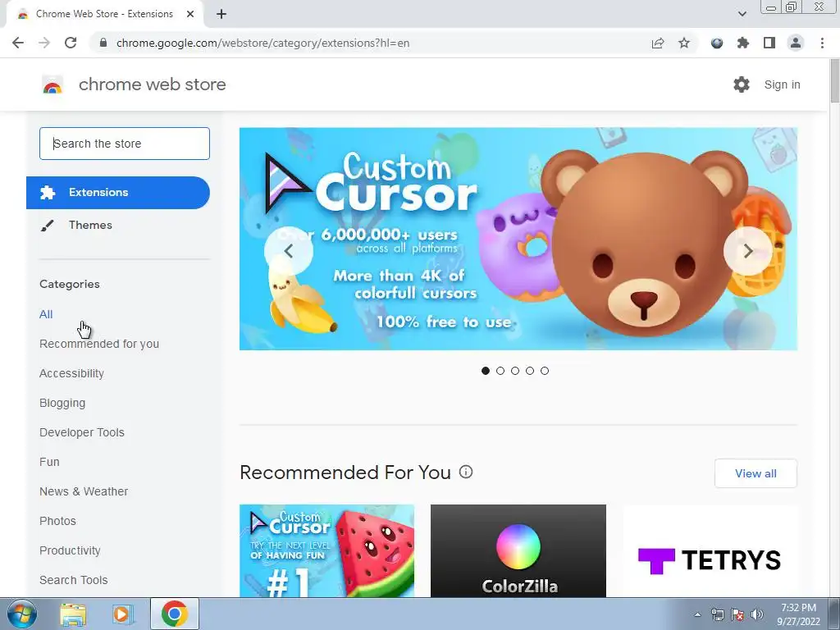
Task: Select Extensions in the sidebar
Action: pyautogui.click(x=118, y=192)
